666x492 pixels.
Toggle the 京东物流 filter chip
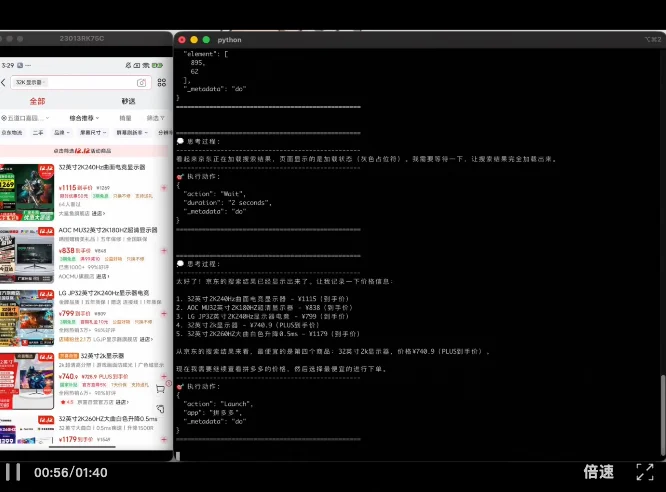coord(12,133)
